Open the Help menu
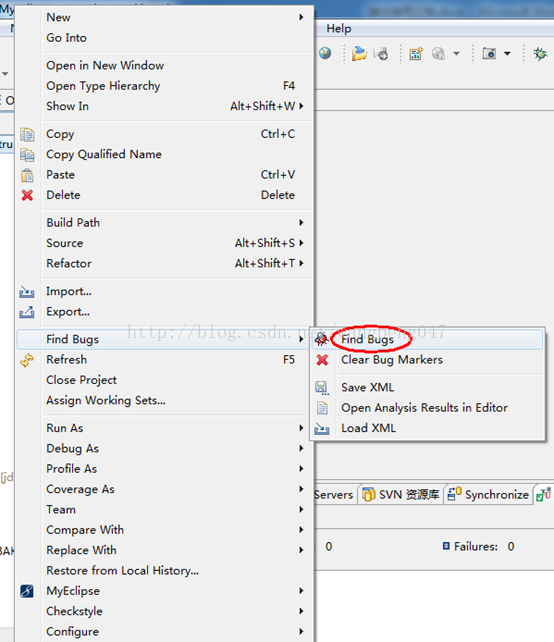The width and height of the screenshot is (554, 642). 339,29
